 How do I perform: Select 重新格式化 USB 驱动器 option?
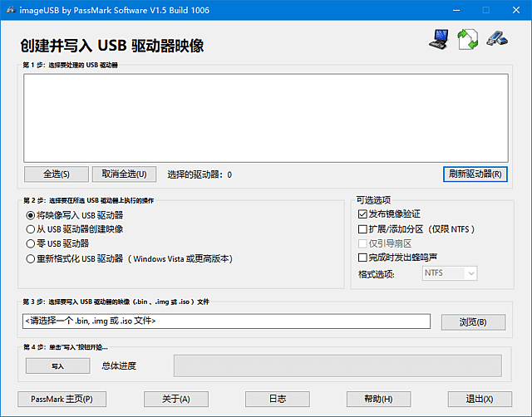click(31, 258)
